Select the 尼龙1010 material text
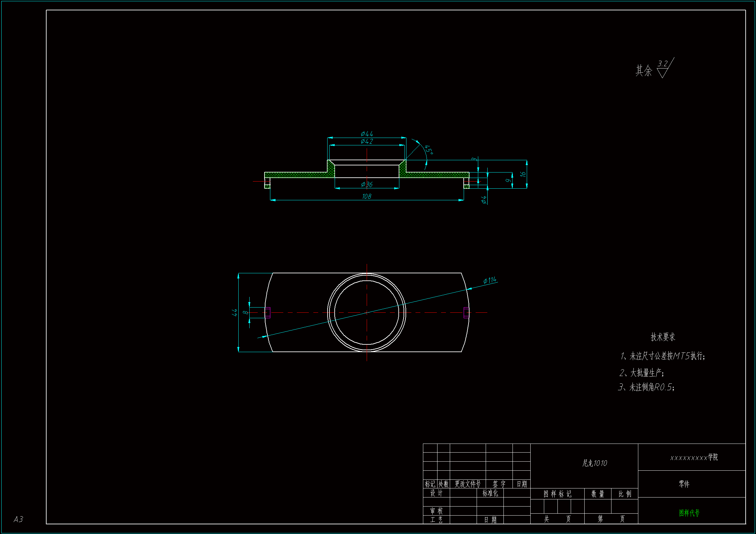Image resolution: width=756 pixels, height=534 pixels. [x=594, y=463]
